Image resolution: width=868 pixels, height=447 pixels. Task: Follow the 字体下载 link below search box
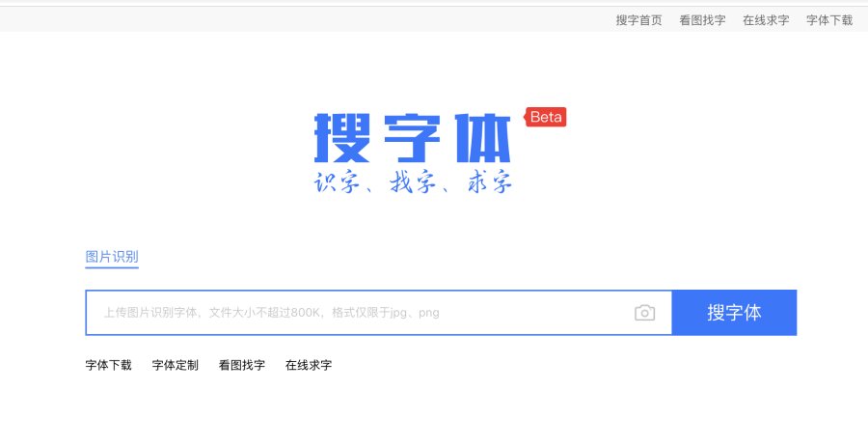(x=108, y=365)
